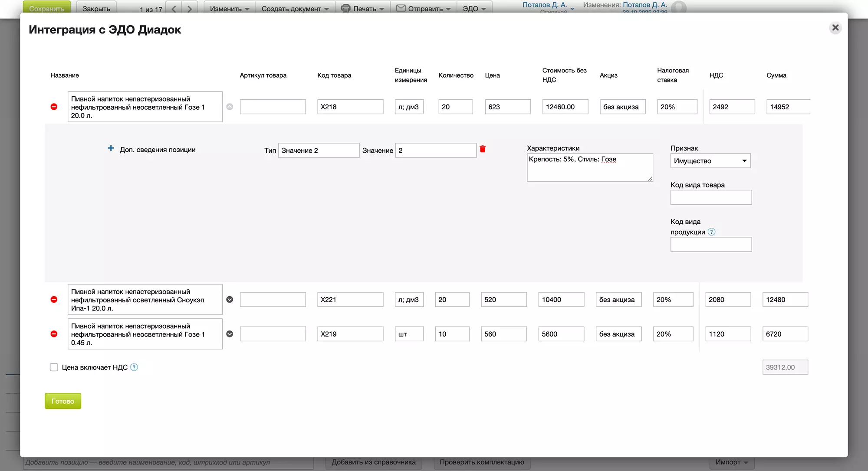Image resolution: width=868 pixels, height=471 pixels.
Task: Close the Диадок integration dialog with X
Action: pyautogui.click(x=835, y=28)
